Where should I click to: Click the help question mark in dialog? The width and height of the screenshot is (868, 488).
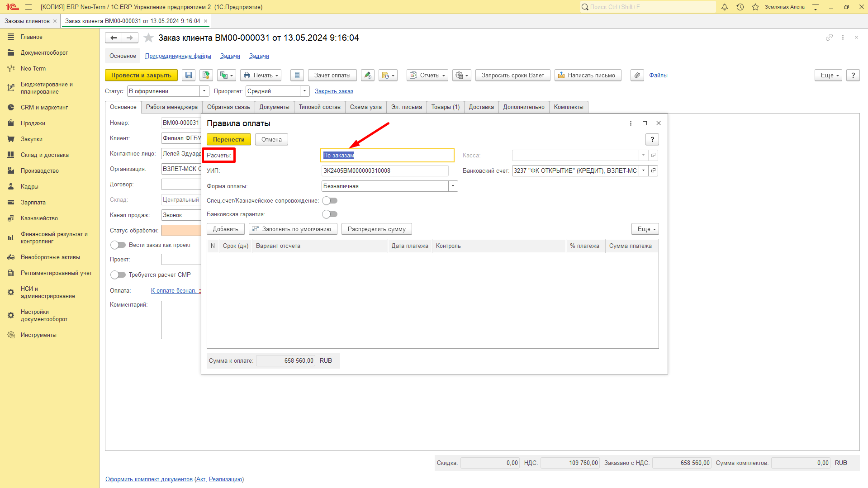coord(652,139)
